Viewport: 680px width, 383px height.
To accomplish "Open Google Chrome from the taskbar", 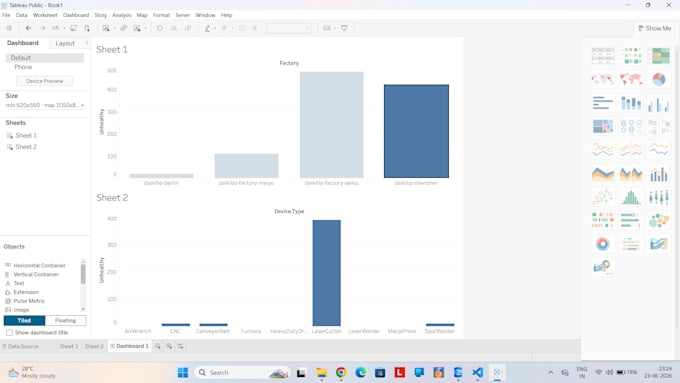I will 341,373.
